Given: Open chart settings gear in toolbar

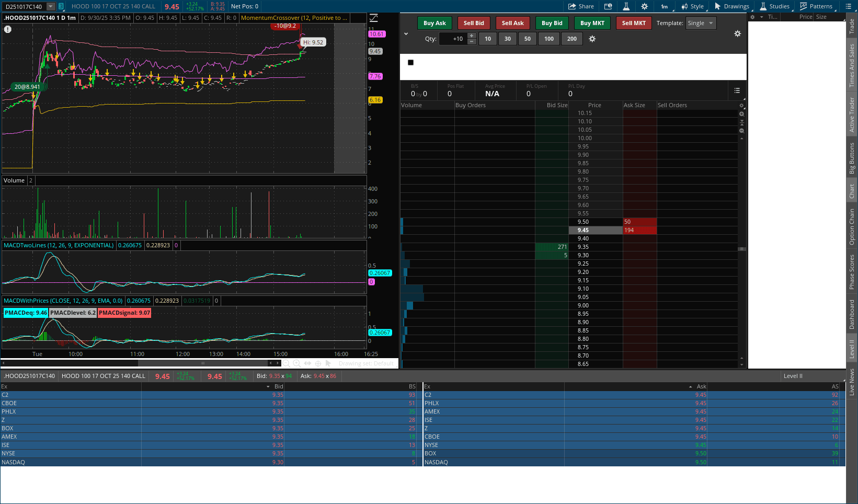Looking at the screenshot, I should click(x=644, y=6).
